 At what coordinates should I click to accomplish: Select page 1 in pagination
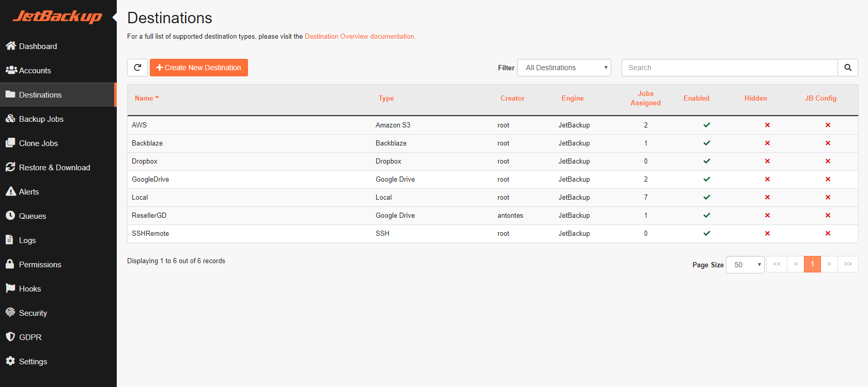[812, 264]
